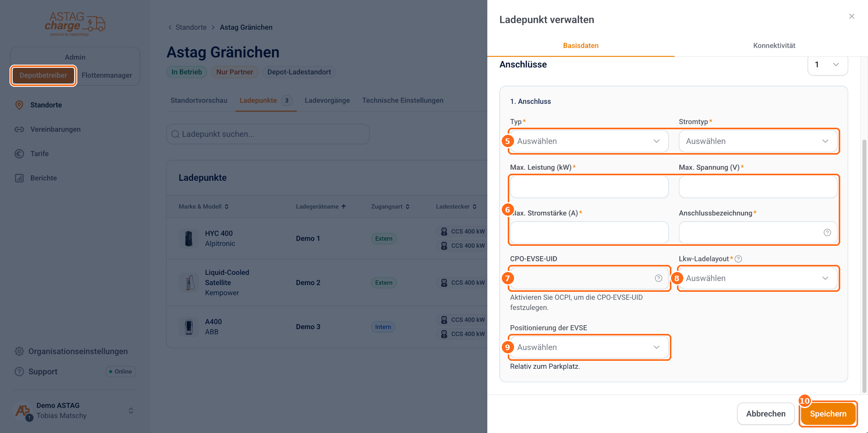Sort by Zugangsart column
The width and height of the screenshot is (868, 433).
(390, 207)
